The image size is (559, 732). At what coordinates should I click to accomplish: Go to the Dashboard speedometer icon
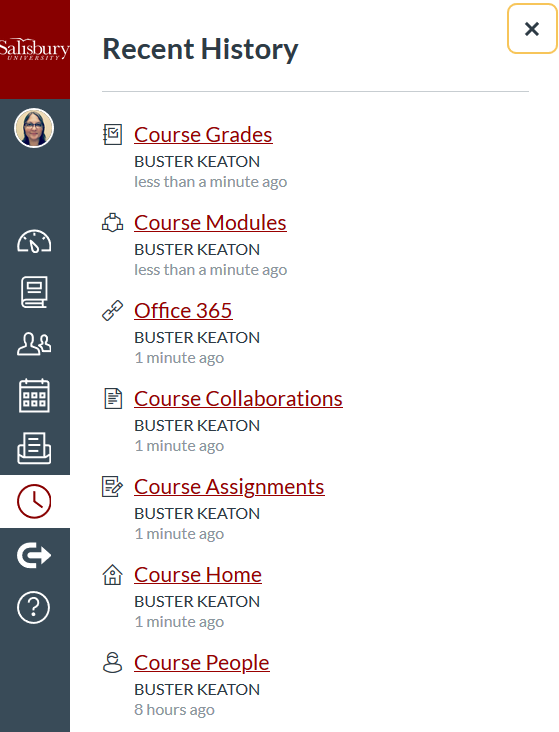(x=34, y=241)
